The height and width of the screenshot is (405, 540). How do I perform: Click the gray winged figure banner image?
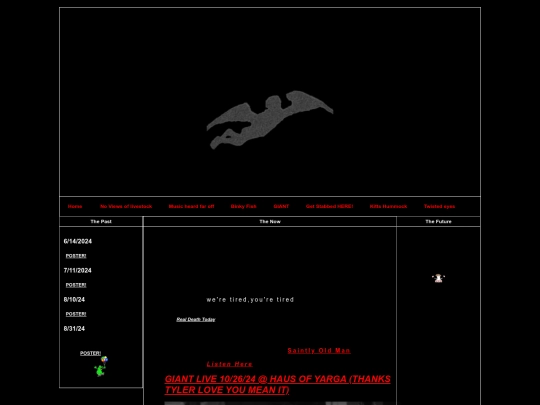point(270,120)
